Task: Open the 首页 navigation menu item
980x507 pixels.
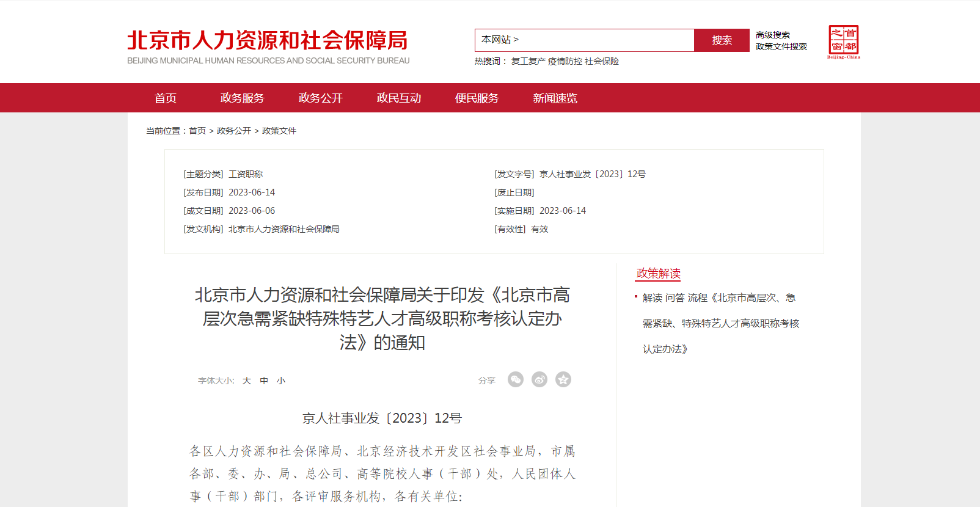Action: click(166, 98)
